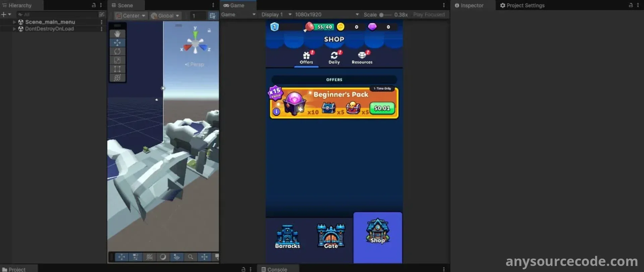
Task: Toggle grid snapping in Scene toolbar
Action: 212,16
